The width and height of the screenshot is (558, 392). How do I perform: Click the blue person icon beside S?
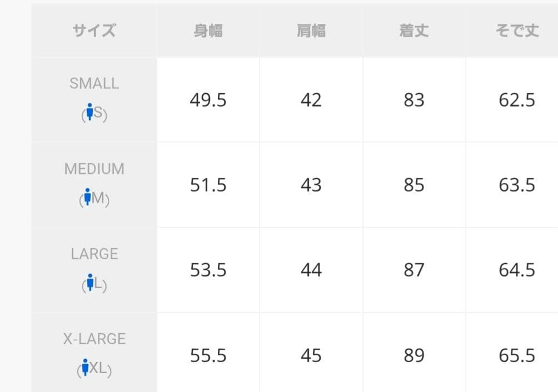tap(89, 114)
